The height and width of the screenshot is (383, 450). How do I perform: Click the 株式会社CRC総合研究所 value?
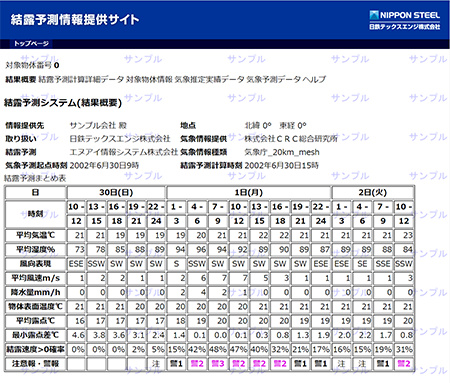291,139
